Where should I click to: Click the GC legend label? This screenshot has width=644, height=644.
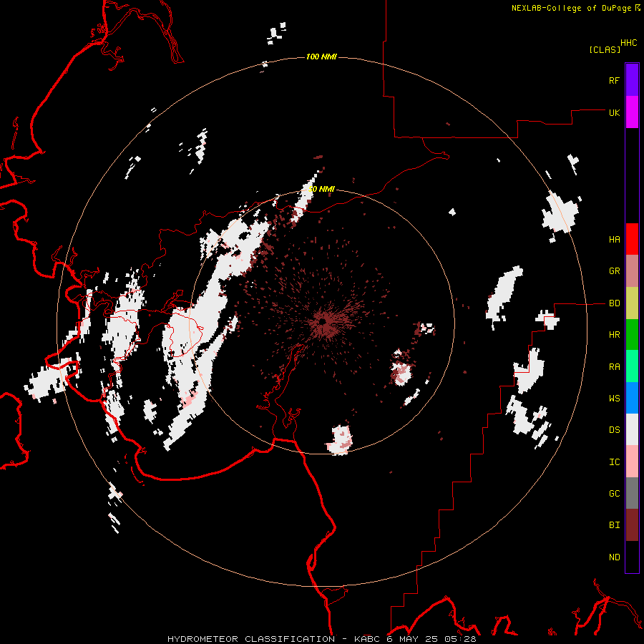point(614,494)
